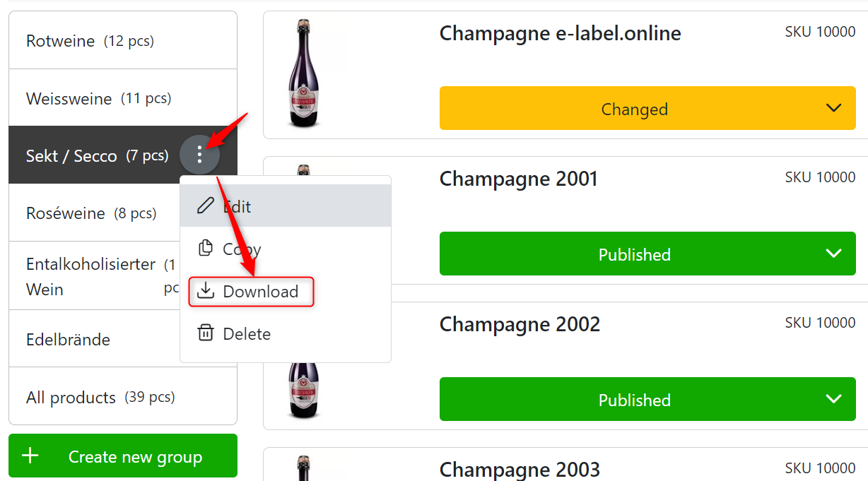
Task: Expand Champagne 2002 Published chevron
Action: [x=834, y=399]
